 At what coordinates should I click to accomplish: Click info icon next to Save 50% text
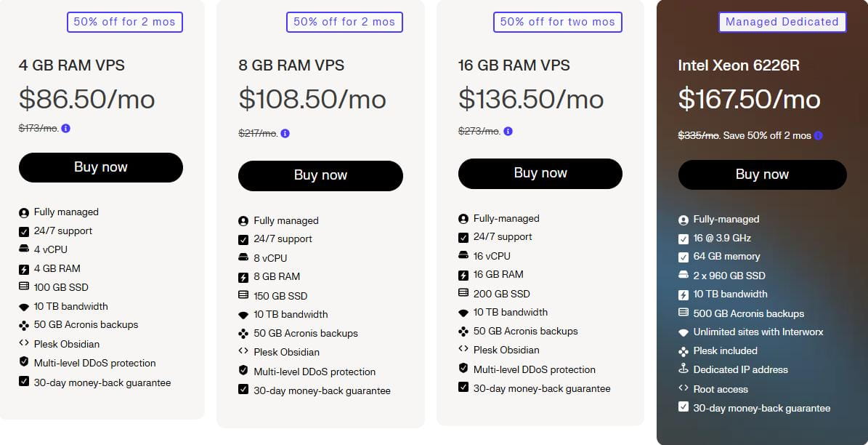pyautogui.click(x=819, y=136)
